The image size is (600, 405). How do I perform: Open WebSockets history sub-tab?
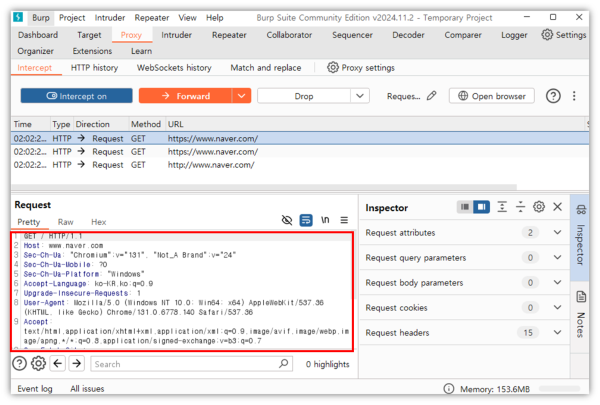(x=174, y=68)
